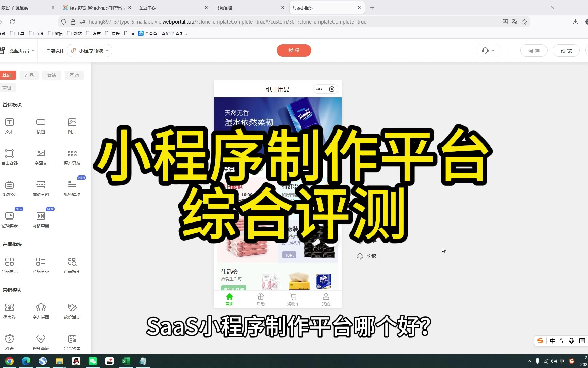Image resolution: width=588 pixels, height=368 pixels.
Task: Add the 产品分类 product category module
Action: click(41, 265)
